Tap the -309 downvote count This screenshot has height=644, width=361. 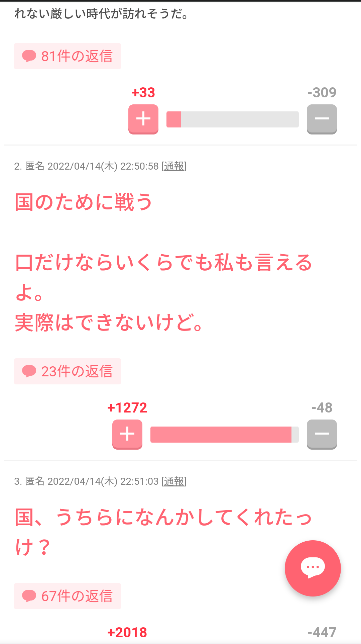click(x=322, y=93)
